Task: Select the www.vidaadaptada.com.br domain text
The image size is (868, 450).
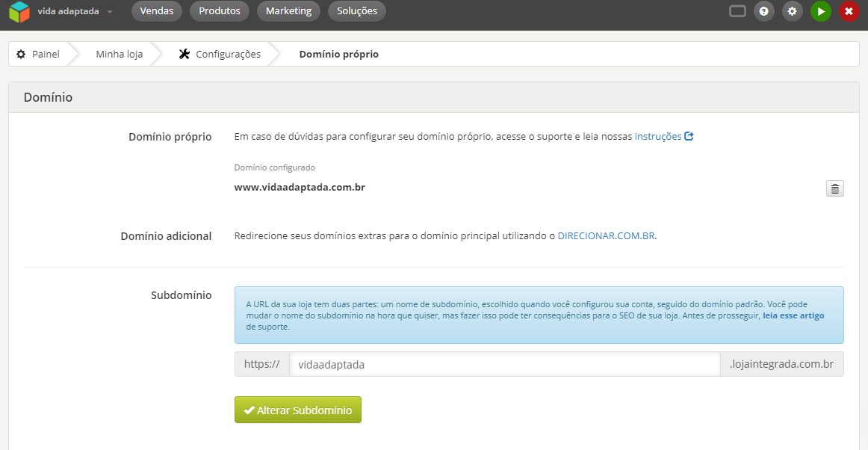Action: click(300, 188)
